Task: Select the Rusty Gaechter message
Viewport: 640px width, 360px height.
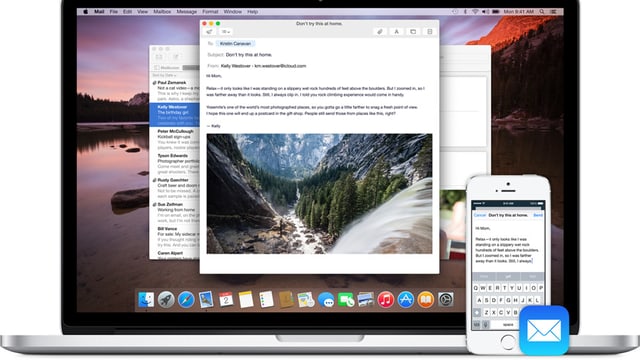Action: [175, 188]
